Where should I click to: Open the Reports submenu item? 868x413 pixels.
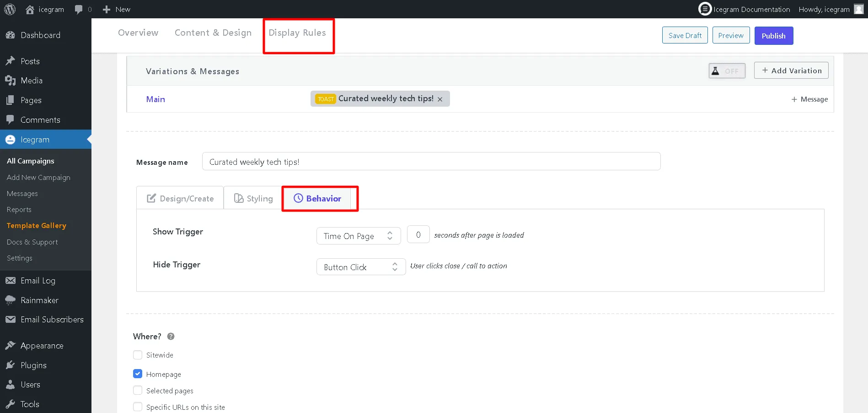19,209
